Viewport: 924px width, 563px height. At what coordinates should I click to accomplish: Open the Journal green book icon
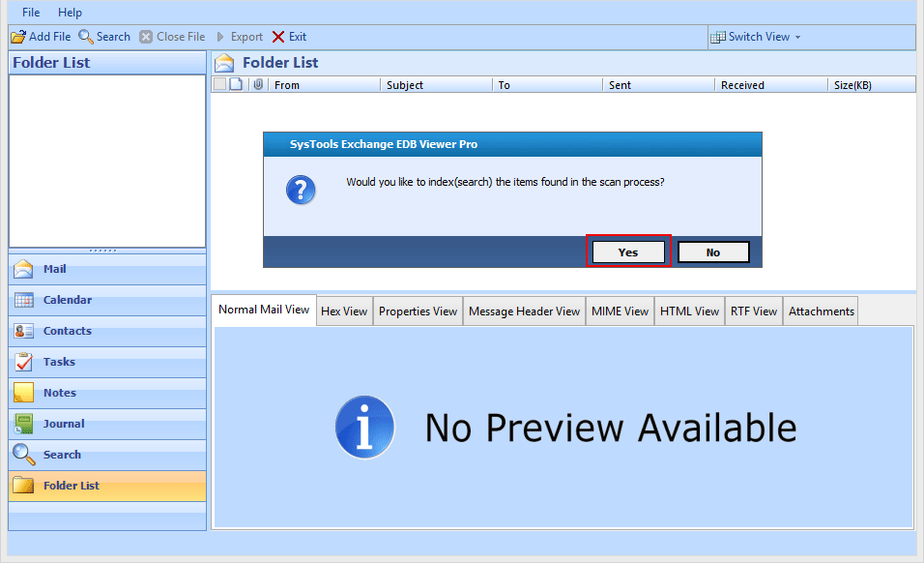coord(23,424)
